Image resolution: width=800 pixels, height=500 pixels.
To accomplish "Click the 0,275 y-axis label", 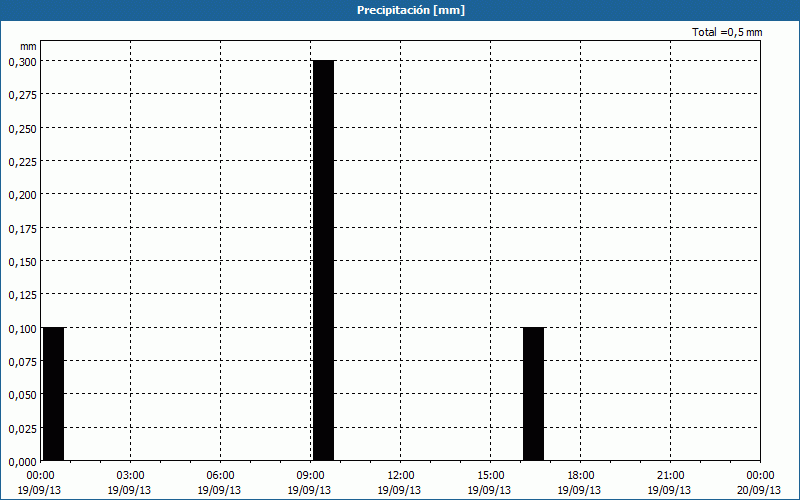I will (22, 95).
